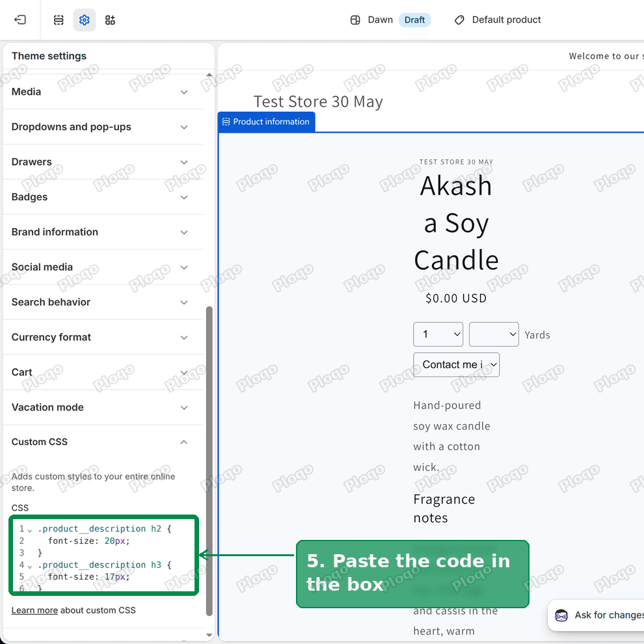The height and width of the screenshot is (644, 644).
Task: Select the Theme settings gear icon
Action: (84, 20)
